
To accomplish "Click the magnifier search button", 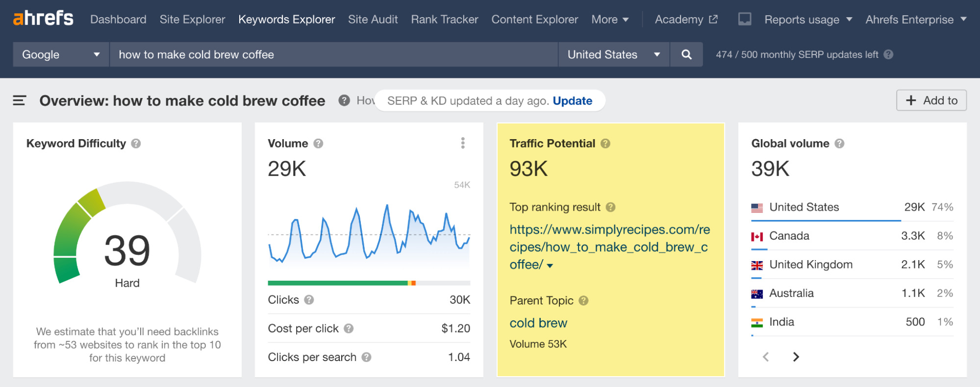I will click(x=686, y=54).
